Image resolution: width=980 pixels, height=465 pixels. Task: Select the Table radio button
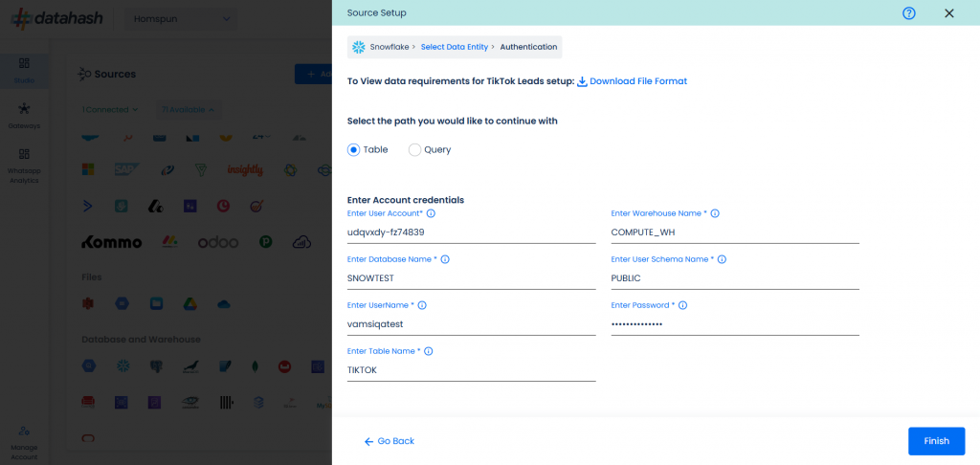pos(354,150)
